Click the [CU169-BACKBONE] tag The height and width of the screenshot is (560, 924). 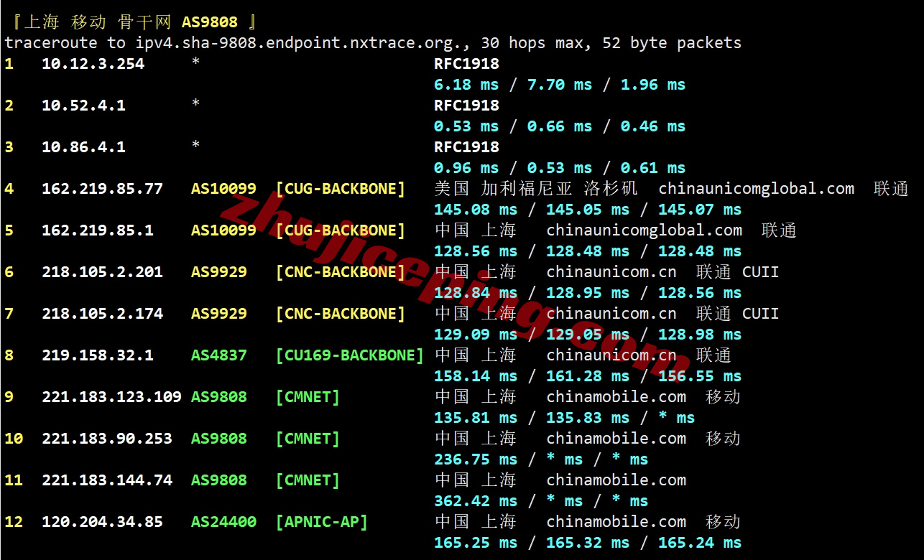[x=350, y=355]
